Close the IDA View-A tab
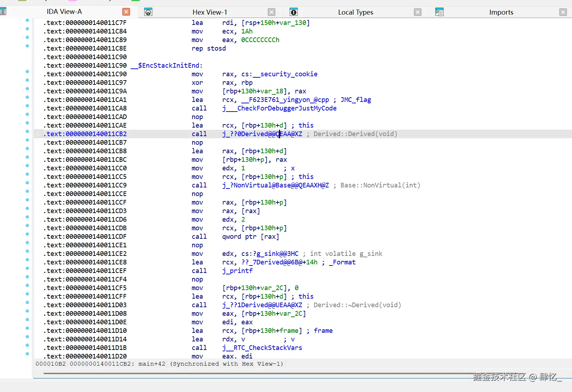The width and height of the screenshot is (572, 392). pyautogui.click(x=126, y=12)
